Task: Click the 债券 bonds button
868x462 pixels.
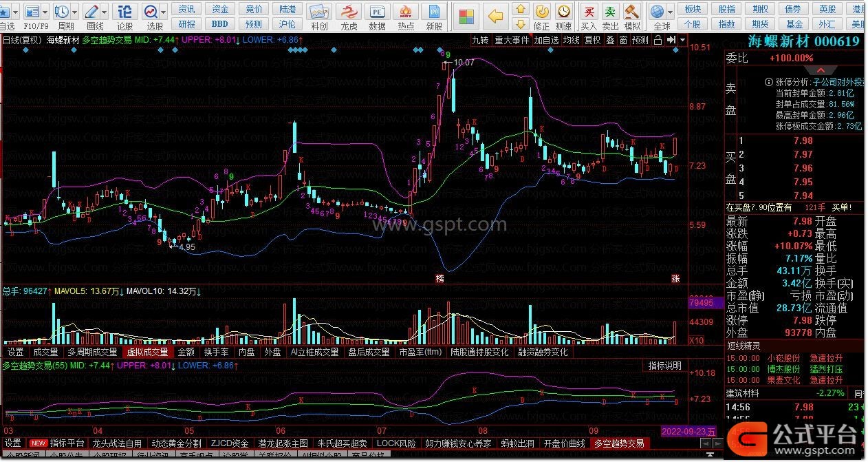Action: tap(794, 9)
